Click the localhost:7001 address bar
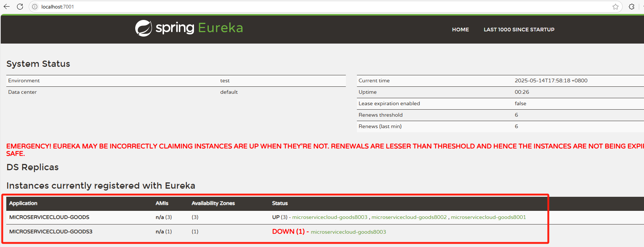644x247 pixels. (x=325, y=7)
